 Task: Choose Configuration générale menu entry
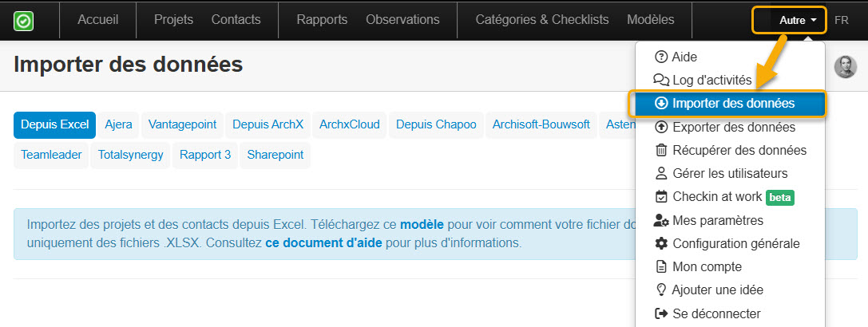(x=730, y=243)
